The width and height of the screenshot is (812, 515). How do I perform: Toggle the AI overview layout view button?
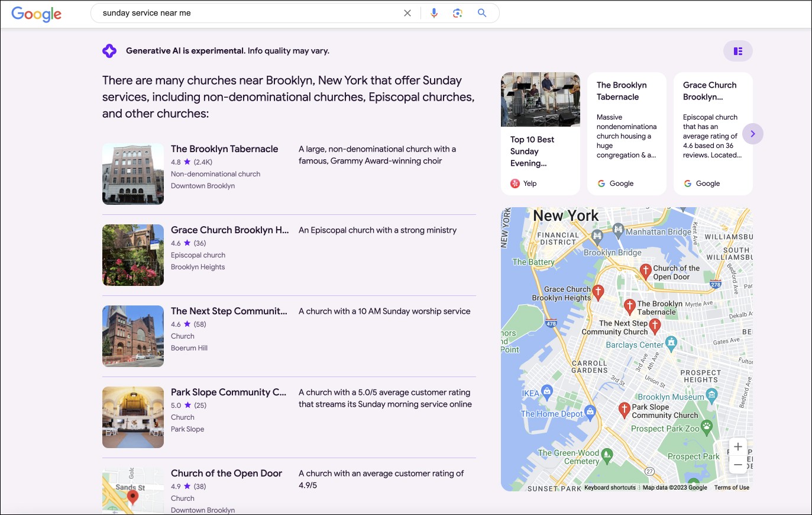738,51
